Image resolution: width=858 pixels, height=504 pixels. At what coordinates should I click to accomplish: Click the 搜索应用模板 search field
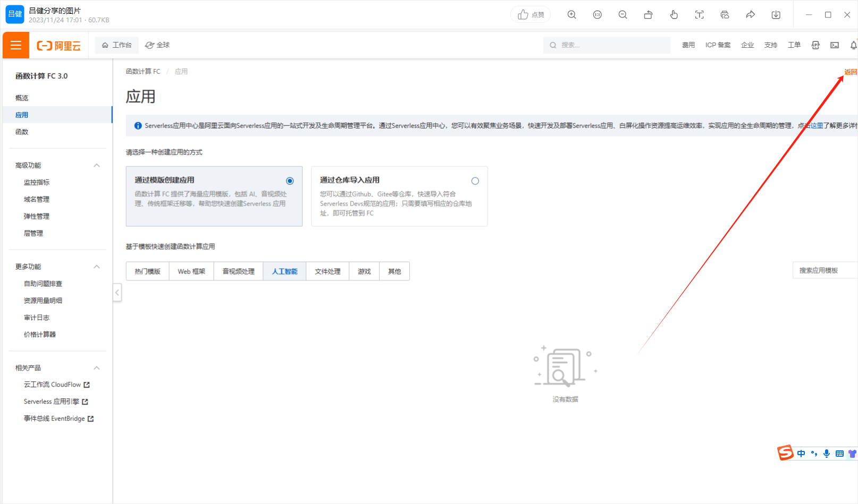[825, 270]
